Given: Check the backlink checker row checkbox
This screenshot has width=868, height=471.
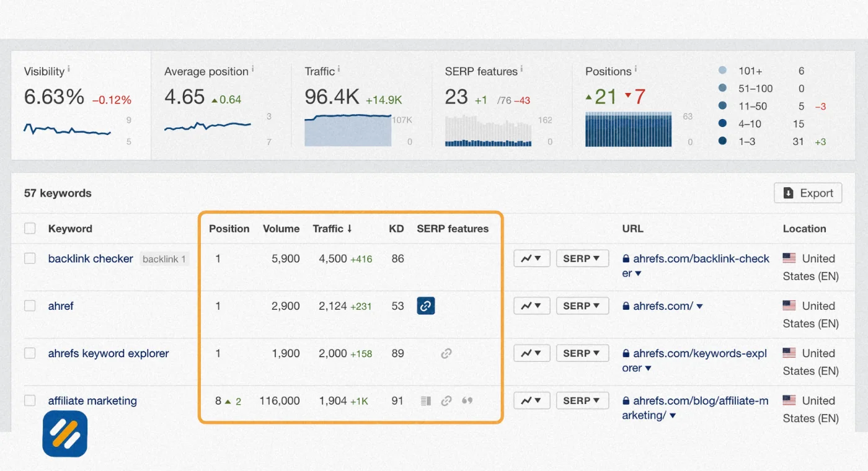Looking at the screenshot, I should [x=30, y=258].
